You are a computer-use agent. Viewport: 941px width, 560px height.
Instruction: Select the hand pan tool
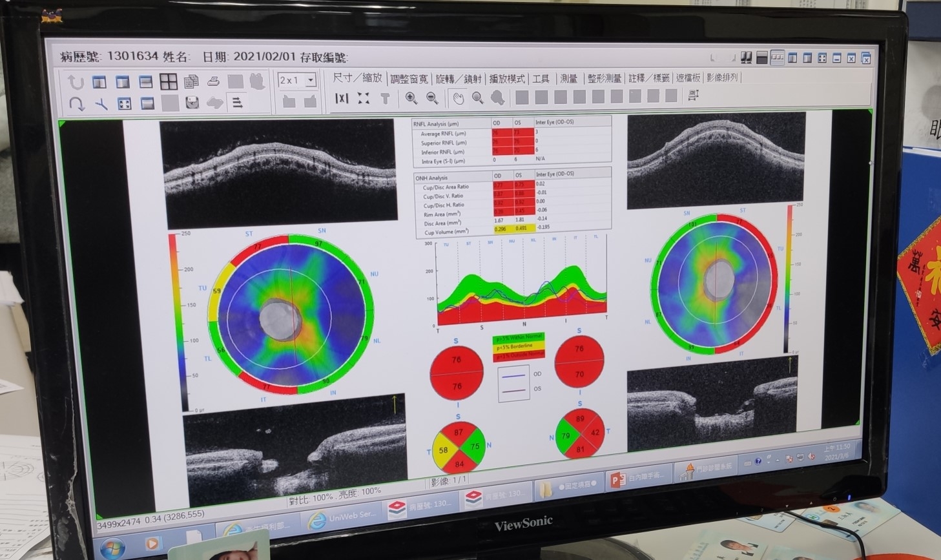(458, 98)
